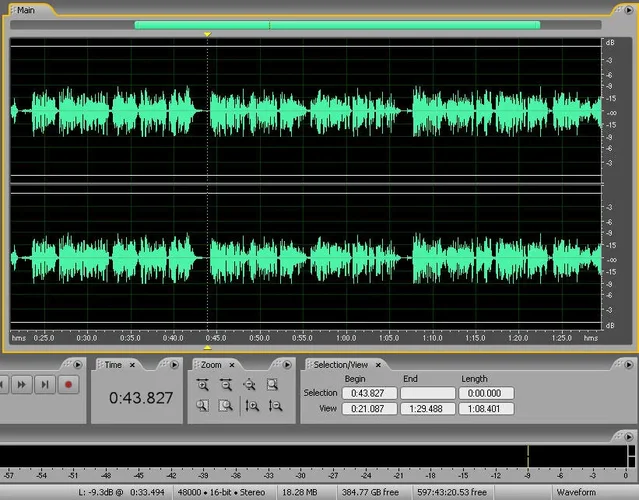
Task: Click Zoom In Horizontally icon
Action: [203, 385]
